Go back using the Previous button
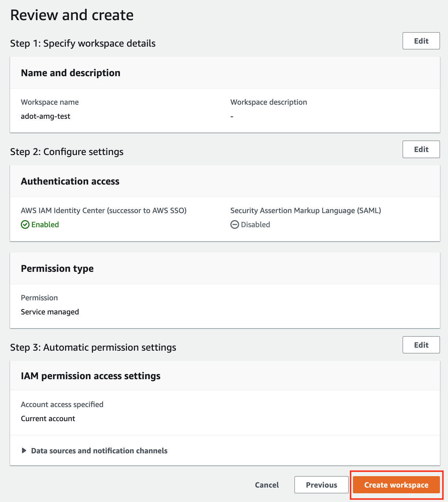Screen dimensions: 448x502 pyautogui.click(x=321, y=485)
